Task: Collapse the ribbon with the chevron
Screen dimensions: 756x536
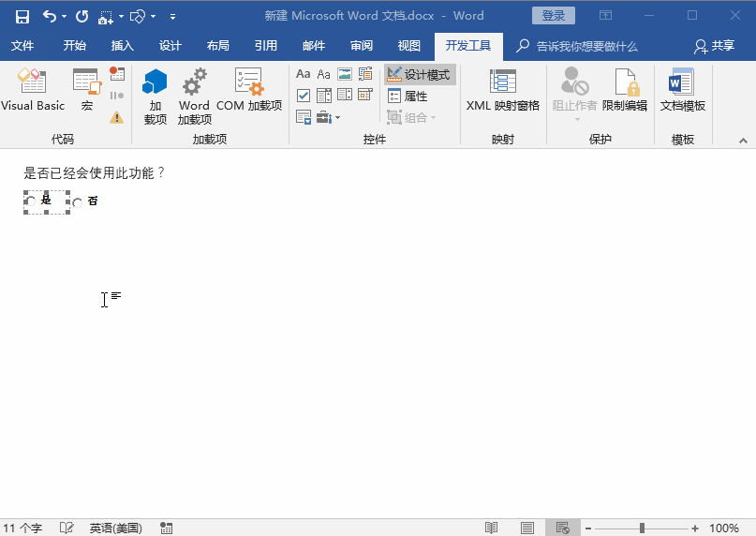Action: 743,141
